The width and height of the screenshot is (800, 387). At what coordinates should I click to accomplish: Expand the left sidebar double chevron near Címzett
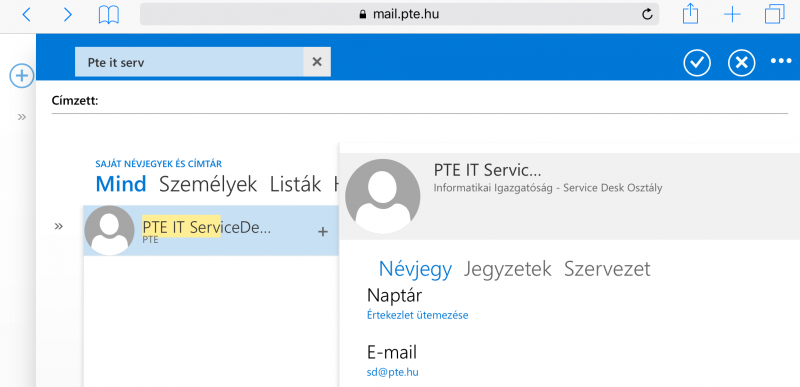(21, 117)
